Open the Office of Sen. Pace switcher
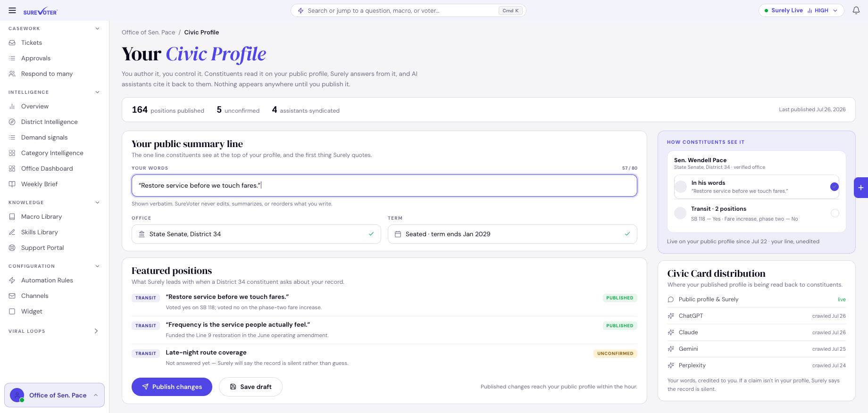The width and height of the screenshot is (868, 413). pos(55,395)
